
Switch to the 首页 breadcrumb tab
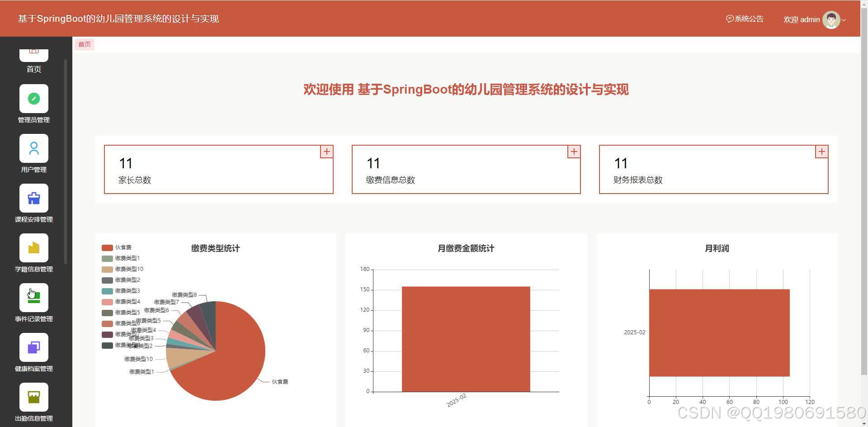(84, 44)
